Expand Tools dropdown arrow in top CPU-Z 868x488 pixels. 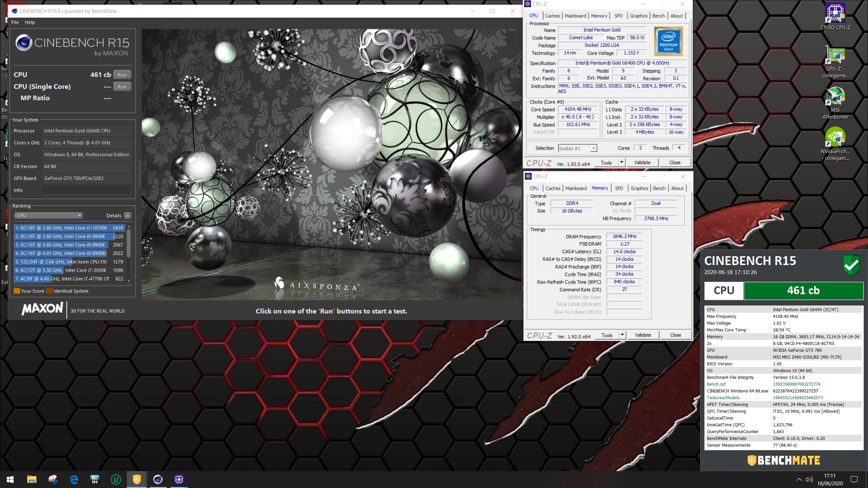(622, 163)
